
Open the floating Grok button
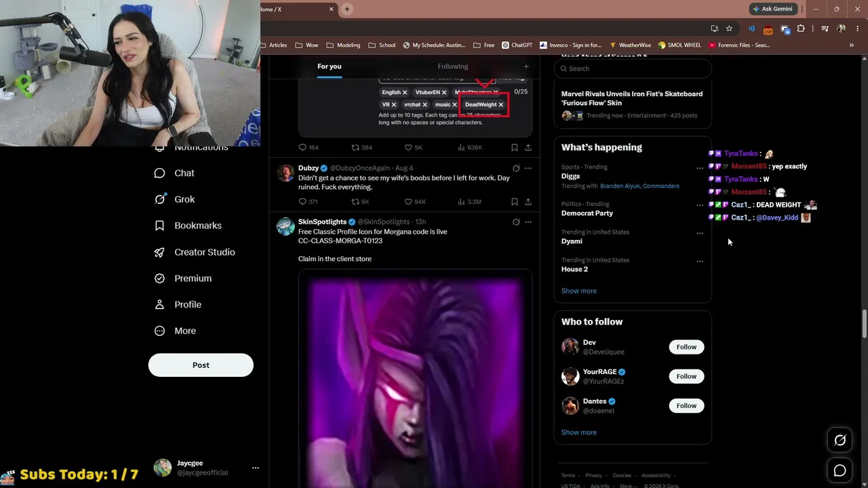[840, 441]
